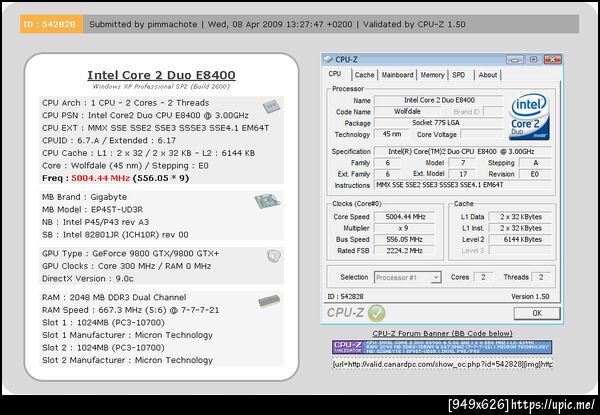The height and width of the screenshot is (415, 600).
Task: Open the Memory tab
Action: pos(432,75)
